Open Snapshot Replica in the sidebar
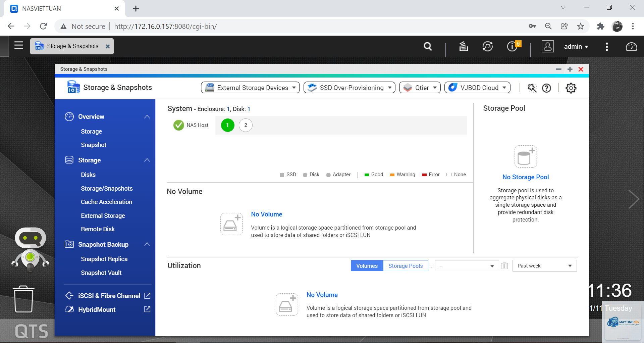 point(104,259)
